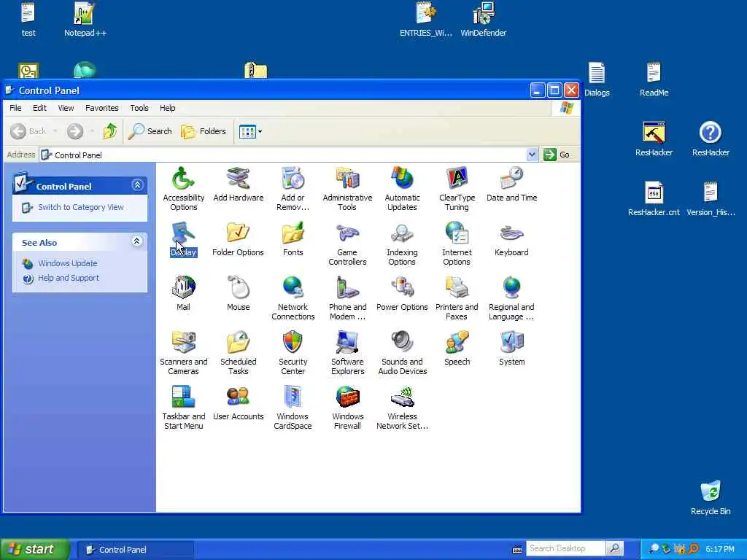Open Power Options icon
Viewport: 747px width, 560px height.
click(x=402, y=288)
